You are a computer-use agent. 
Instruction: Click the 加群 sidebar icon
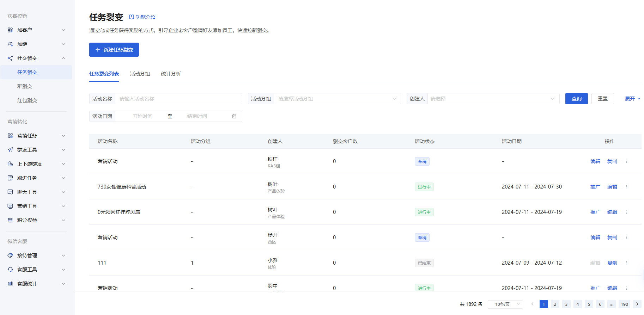click(10, 44)
